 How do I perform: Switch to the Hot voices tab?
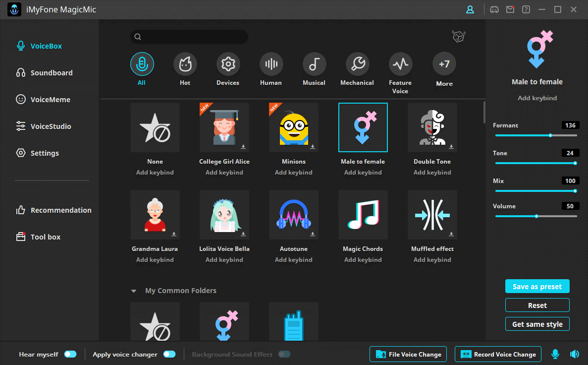185,63
